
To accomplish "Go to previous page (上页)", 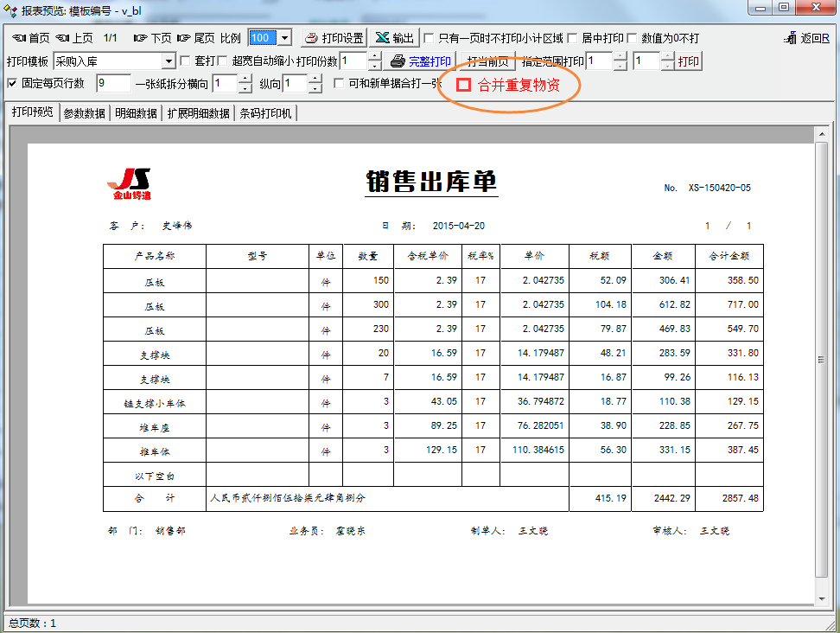I will point(73,38).
